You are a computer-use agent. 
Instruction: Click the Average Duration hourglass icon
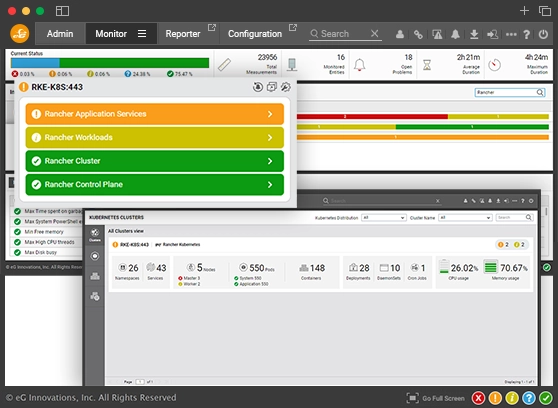point(427,65)
